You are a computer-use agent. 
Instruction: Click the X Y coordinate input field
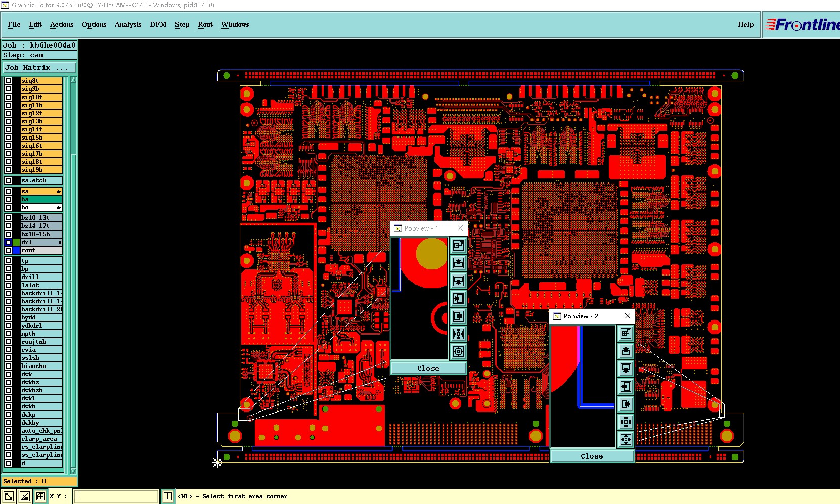click(x=116, y=496)
